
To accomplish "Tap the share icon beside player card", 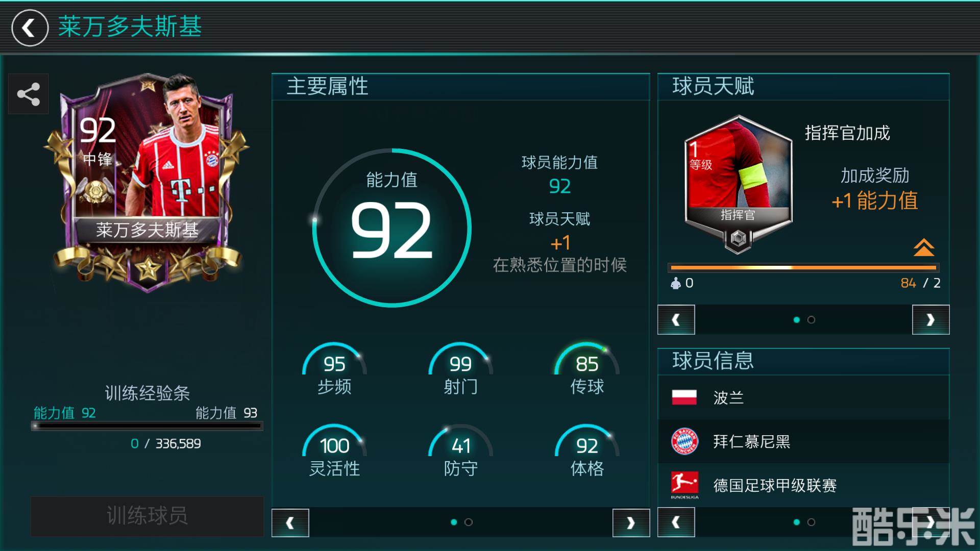I will pyautogui.click(x=29, y=94).
